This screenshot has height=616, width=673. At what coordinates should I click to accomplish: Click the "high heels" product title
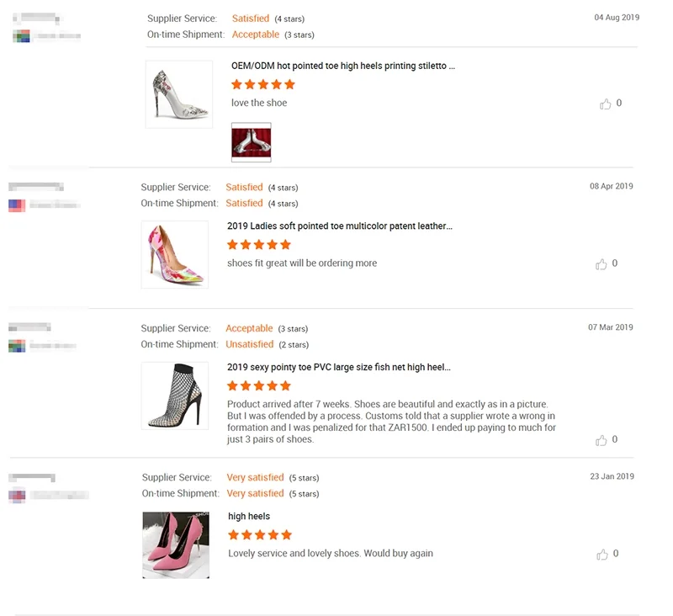[x=248, y=516]
